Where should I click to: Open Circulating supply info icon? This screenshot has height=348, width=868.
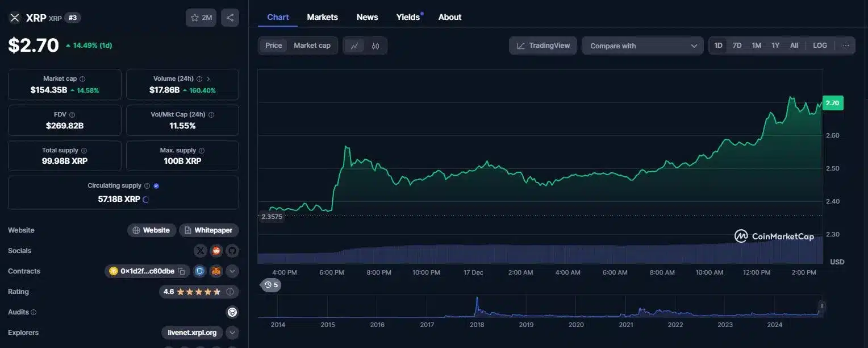[x=147, y=186]
